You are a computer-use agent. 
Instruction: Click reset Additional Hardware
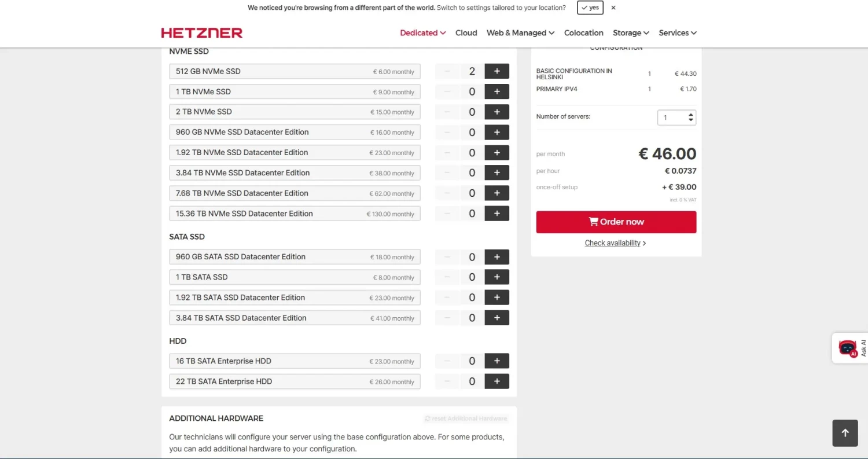click(x=466, y=418)
